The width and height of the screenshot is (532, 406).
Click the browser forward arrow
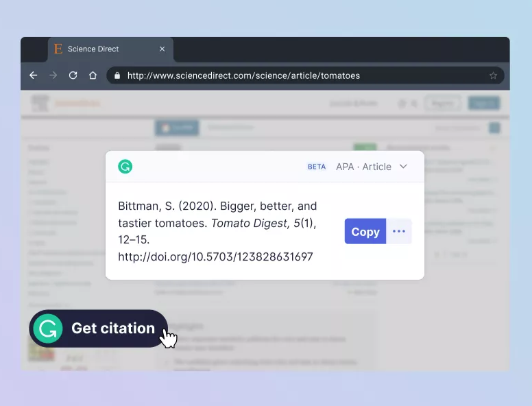[53, 75]
